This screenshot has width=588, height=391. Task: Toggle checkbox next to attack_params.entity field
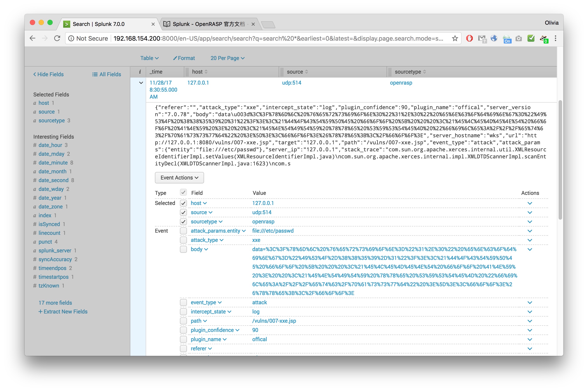[183, 231]
